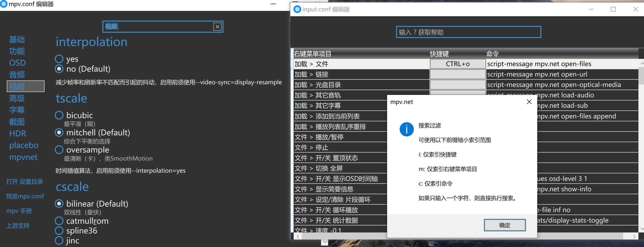The width and height of the screenshot is (644, 247).
Task: Click empty shortcut cell for 加载 > 链接
Action: [x=458, y=75]
